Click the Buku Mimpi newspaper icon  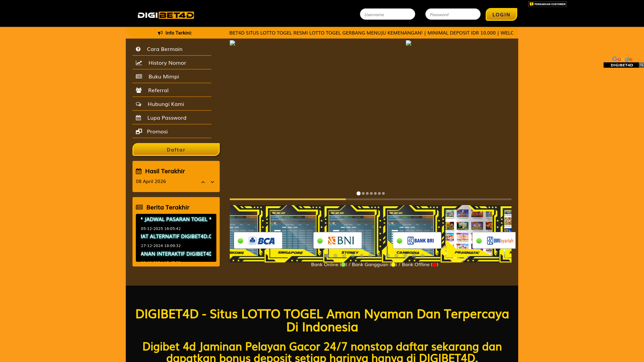[x=139, y=76]
